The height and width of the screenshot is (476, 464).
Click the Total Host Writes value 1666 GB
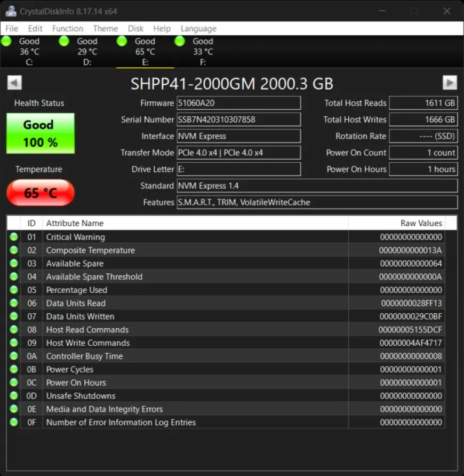[423, 120]
